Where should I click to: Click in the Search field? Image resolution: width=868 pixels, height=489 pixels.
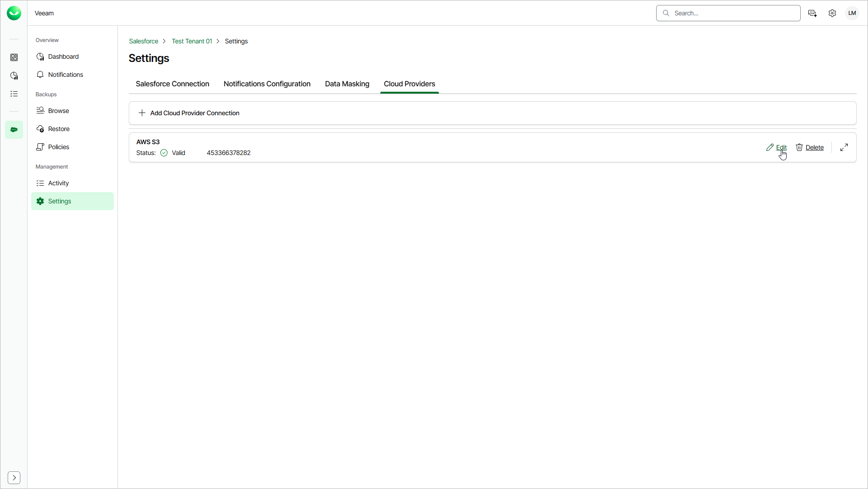pos(728,13)
